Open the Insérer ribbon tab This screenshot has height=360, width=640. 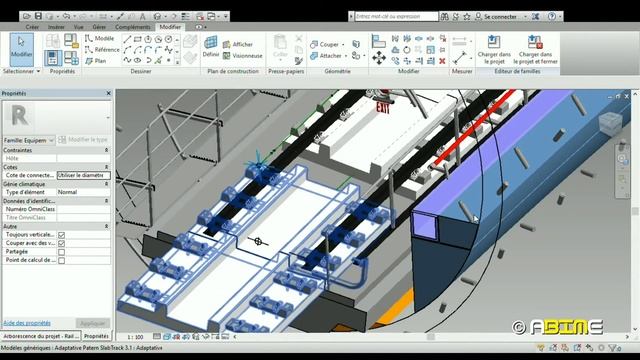pos(56,27)
